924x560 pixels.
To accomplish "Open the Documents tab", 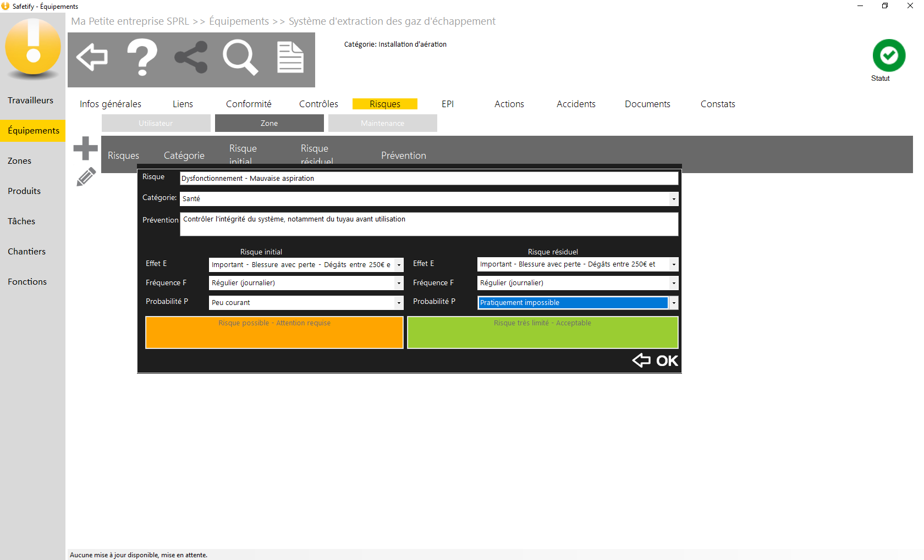I will coord(647,104).
